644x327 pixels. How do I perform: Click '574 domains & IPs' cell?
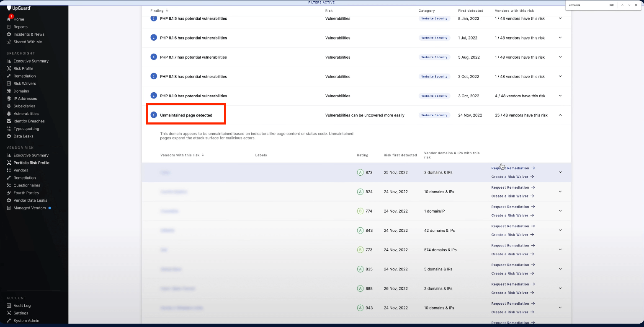440,250
